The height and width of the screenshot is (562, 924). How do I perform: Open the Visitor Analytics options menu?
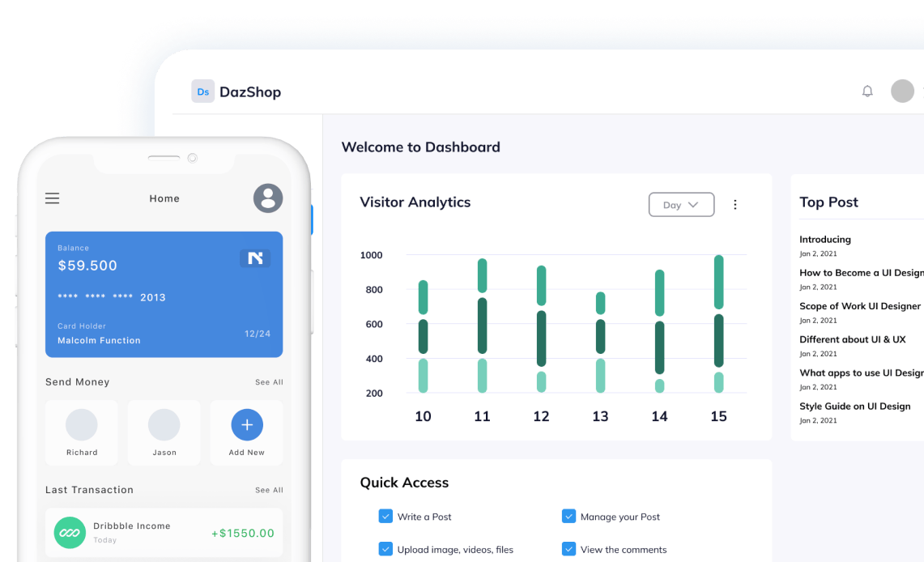[735, 204]
